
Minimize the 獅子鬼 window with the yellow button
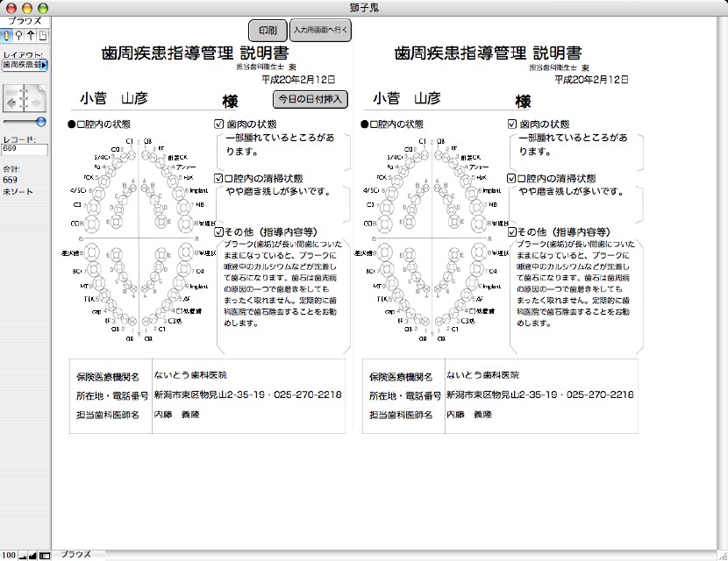[27, 9]
